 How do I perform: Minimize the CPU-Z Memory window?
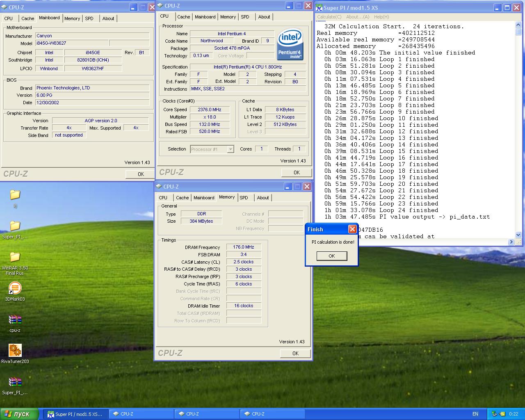[x=288, y=186]
